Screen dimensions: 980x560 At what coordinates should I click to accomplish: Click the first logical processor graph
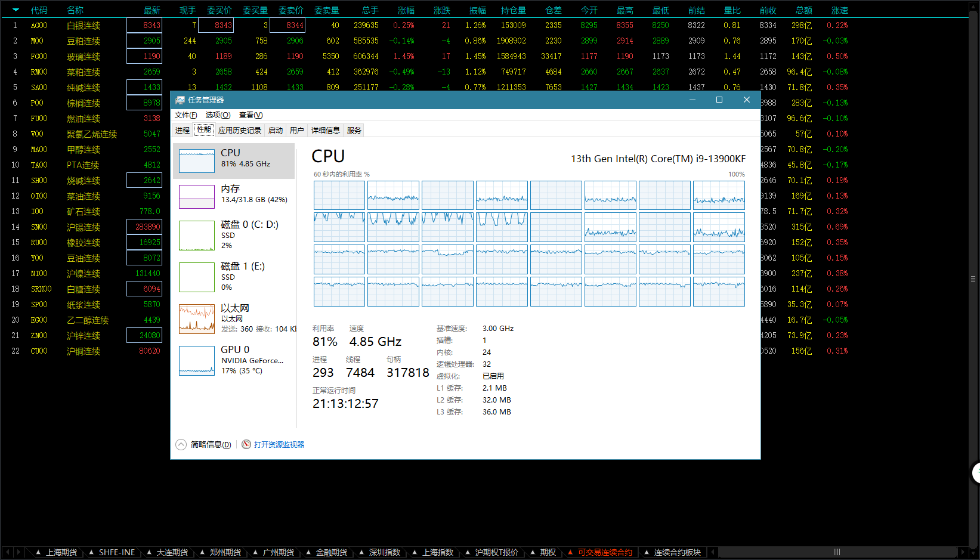[x=339, y=196]
